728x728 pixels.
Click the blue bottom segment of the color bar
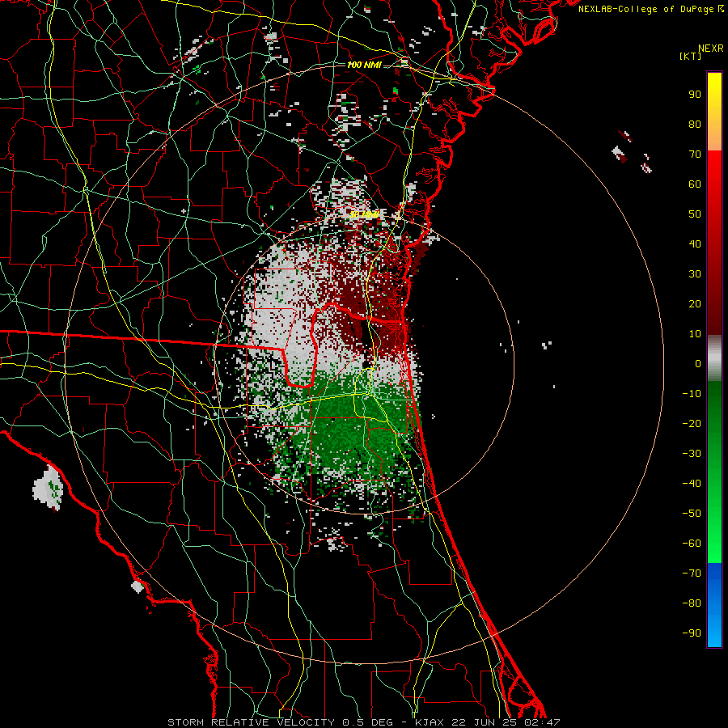tap(714, 605)
